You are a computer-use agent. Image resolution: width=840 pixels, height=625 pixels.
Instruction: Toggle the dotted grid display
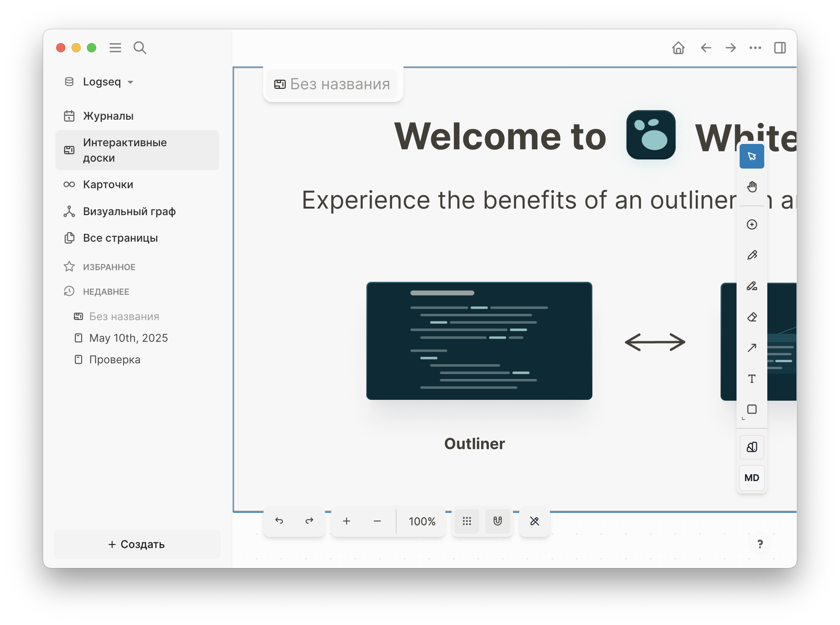tap(467, 521)
